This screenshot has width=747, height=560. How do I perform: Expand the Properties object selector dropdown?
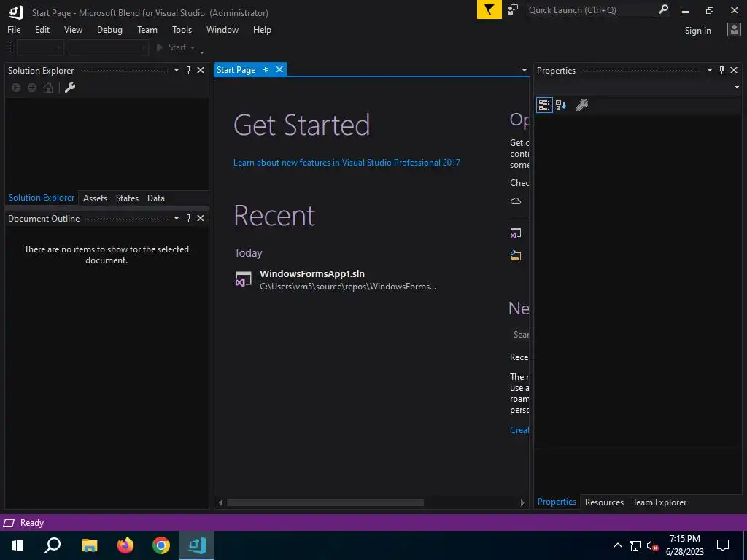pos(737,87)
